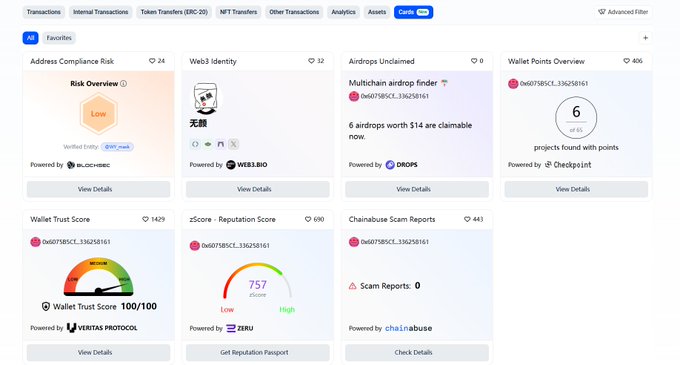Click the warning triangle beside Scam Reports
The height and width of the screenshot is (365, 680).
pyautogui.click(x=353, y=286)
